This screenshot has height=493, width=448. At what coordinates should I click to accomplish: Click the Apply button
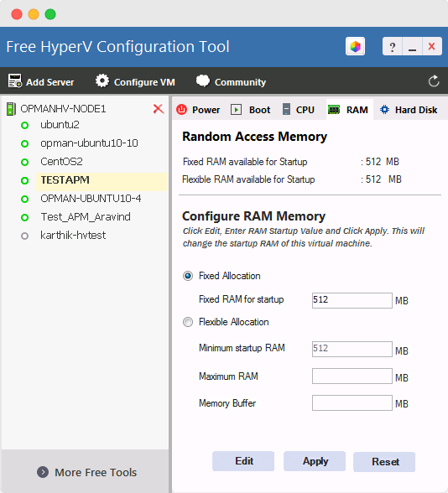point(315,461)
